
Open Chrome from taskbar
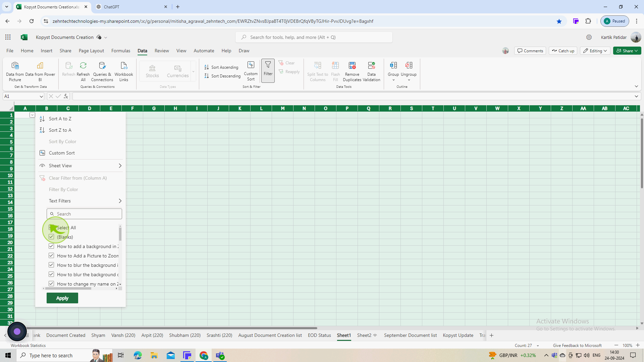coord(204,355)
